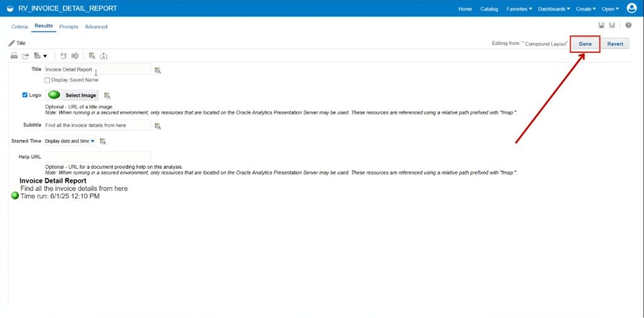Viewport: 644px width, 318px height.
Task: Switch to the Advanced tab
Action: point(96,26)
